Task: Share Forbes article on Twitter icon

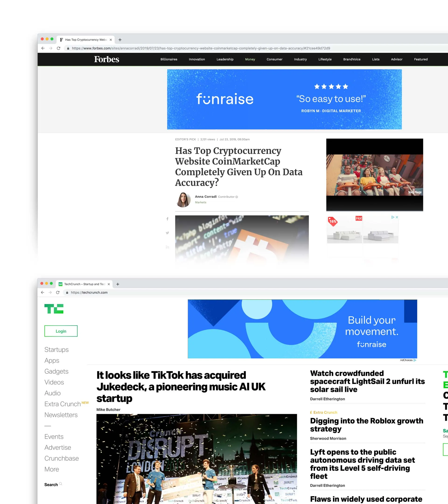Action: point(167,233)
